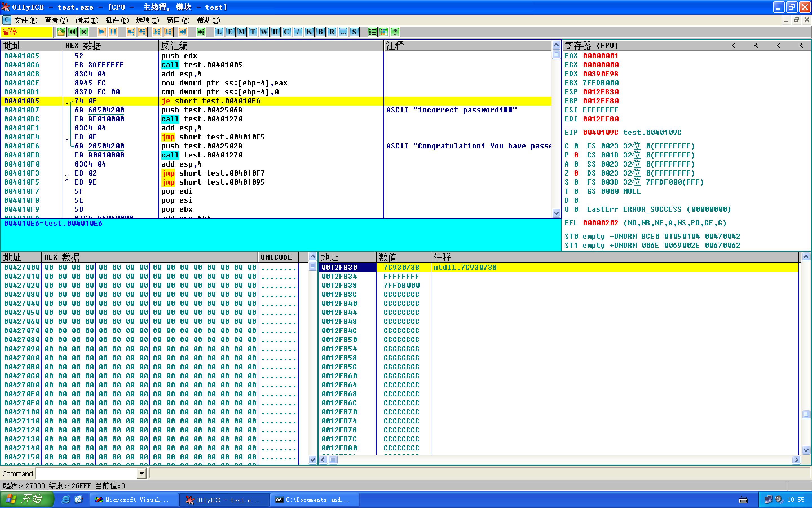Click the green help question mark icon
This screenshot has width=812, height=508.
(395, 32)
